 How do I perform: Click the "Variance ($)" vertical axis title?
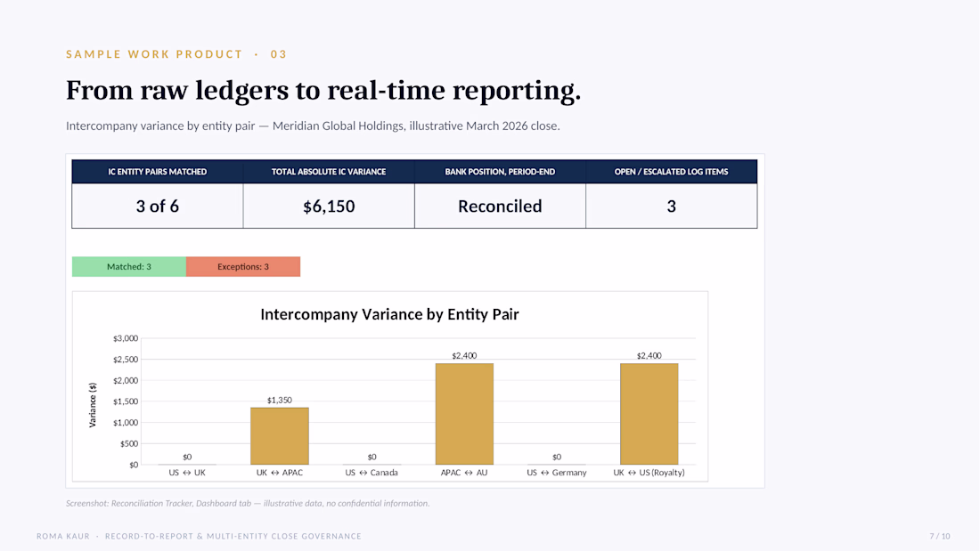point(93,405)
